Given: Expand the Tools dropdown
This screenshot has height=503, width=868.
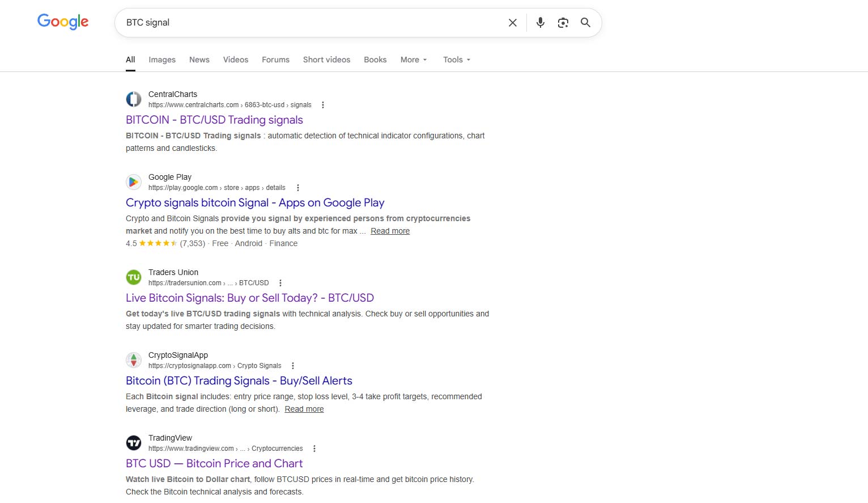Looking at the screenshot, I should (457, 60).
